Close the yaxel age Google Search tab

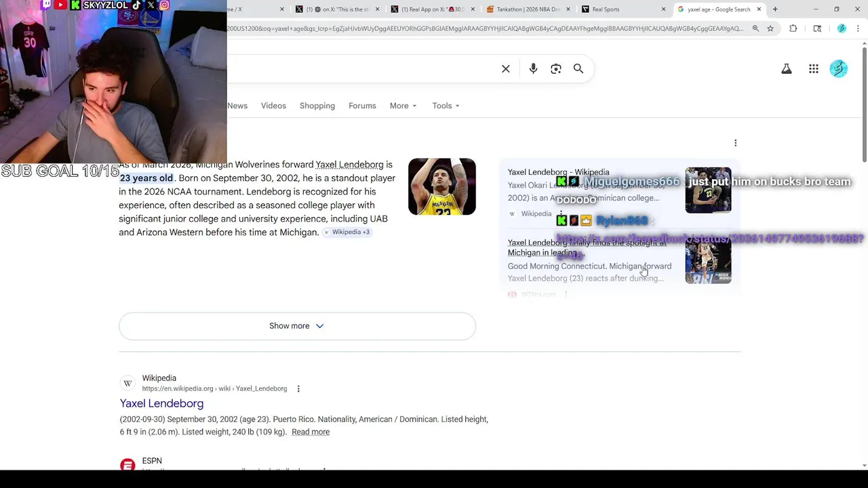[x=759, y=9]
